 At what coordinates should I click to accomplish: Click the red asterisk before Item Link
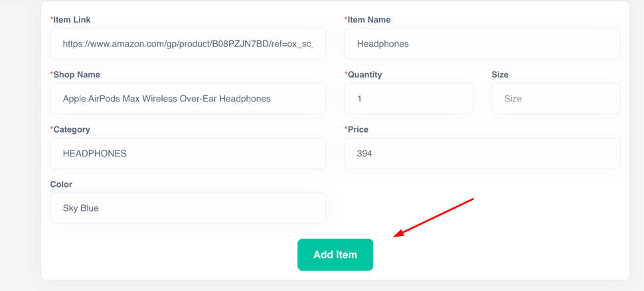(52, 19)
